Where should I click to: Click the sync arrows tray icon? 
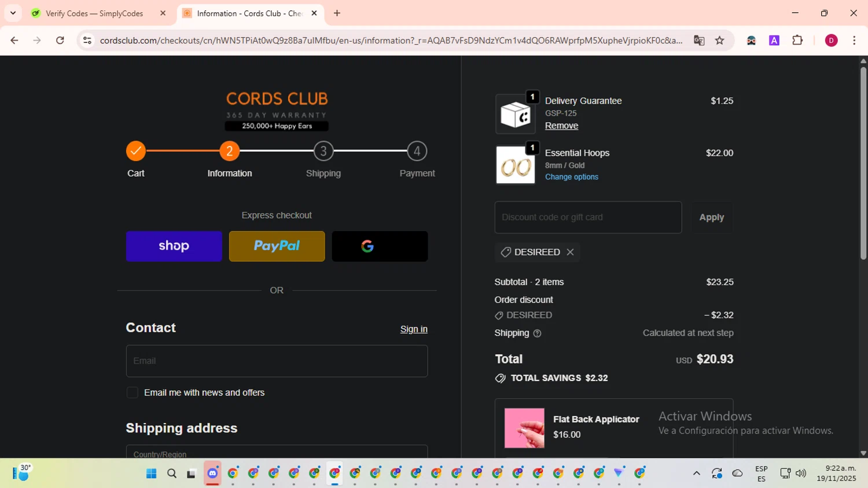[x=717, y=474]
